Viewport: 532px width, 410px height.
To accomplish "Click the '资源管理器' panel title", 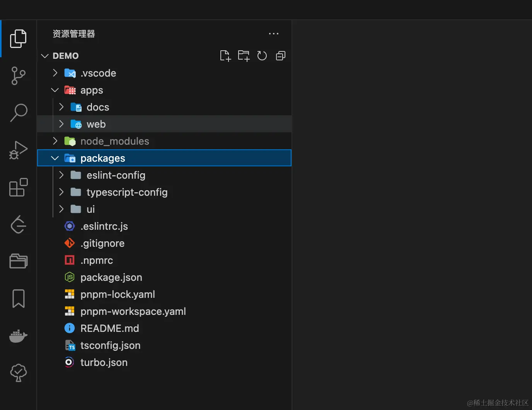I will [x=74, y=34].
